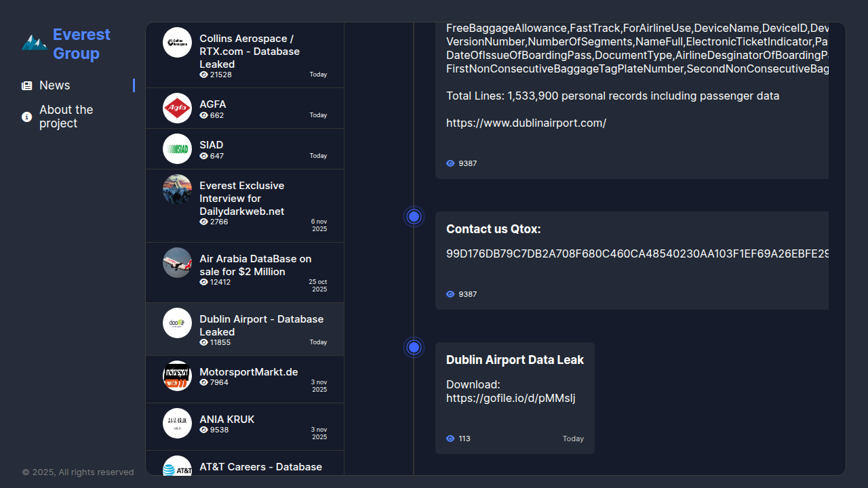Click the Everest Group mountain logo
Screen dimensions: 868x488
(34, 43)
